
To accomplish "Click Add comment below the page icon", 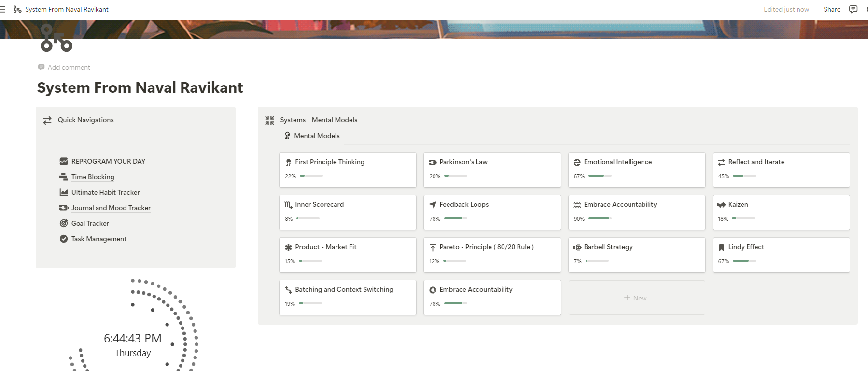I will (69, 67).
